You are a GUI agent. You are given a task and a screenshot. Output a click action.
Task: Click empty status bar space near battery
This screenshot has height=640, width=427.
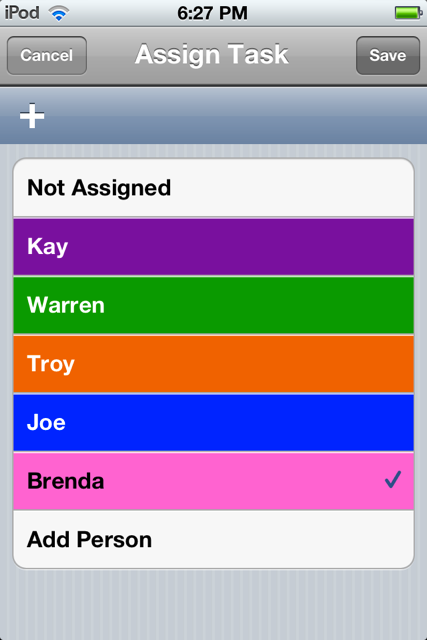(x=327, y=13)
